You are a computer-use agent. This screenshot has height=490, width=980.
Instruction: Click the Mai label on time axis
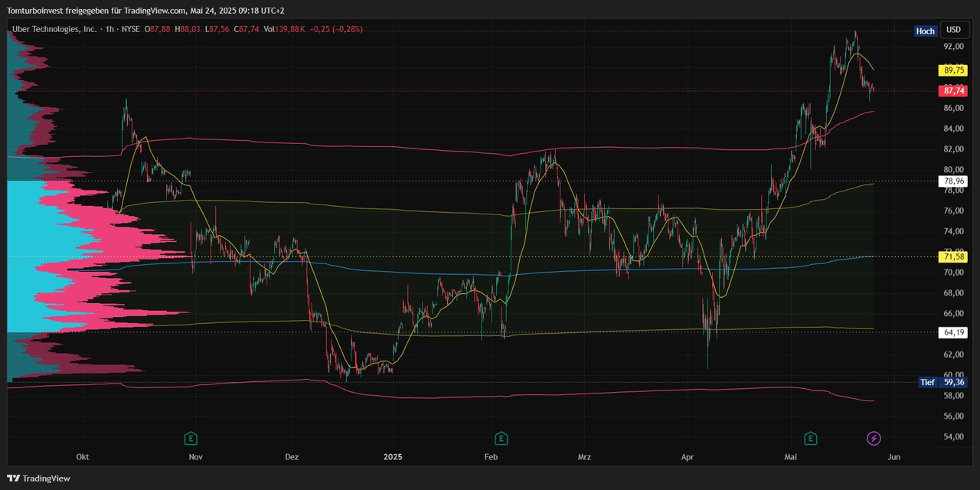[x=791, y=457]
